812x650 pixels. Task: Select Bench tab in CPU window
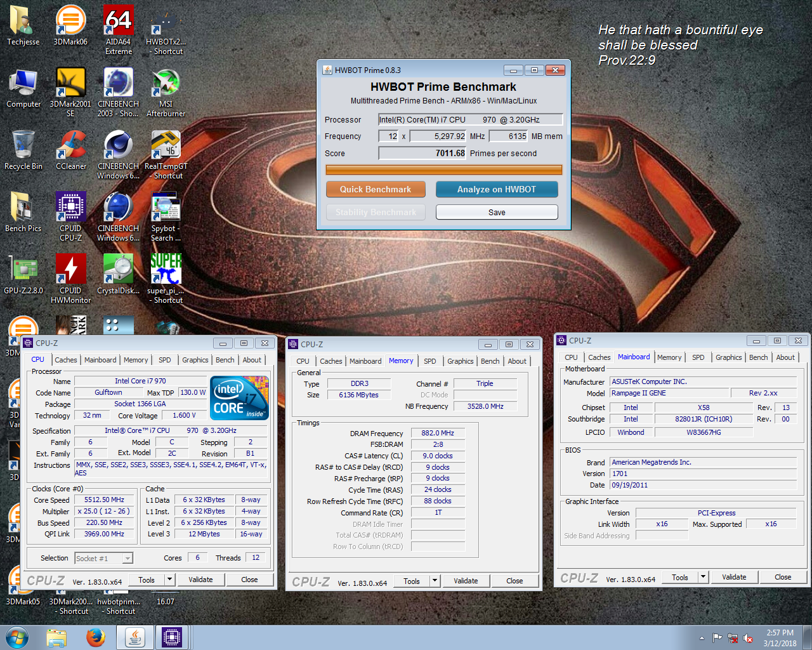[x=225, y=360]
